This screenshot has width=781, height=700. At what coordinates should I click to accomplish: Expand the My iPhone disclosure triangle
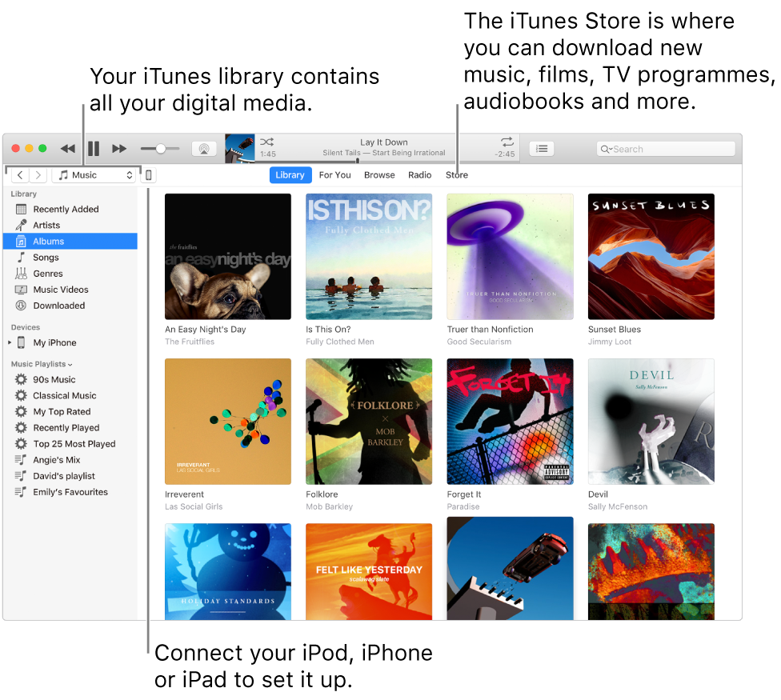[10, 342]
